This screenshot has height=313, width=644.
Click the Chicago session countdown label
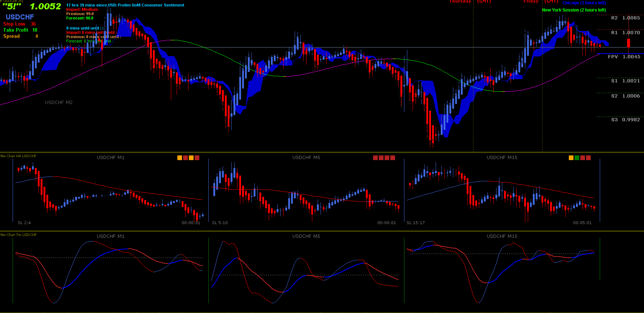tap(584, 3)
